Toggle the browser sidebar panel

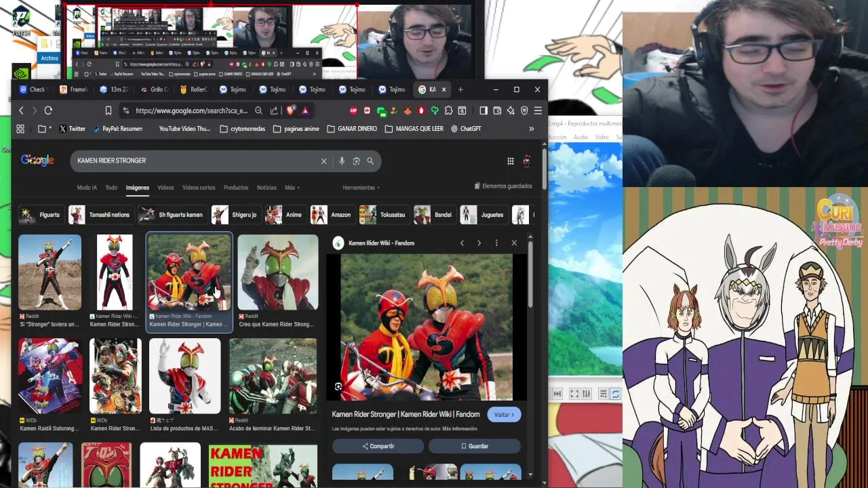484,110
